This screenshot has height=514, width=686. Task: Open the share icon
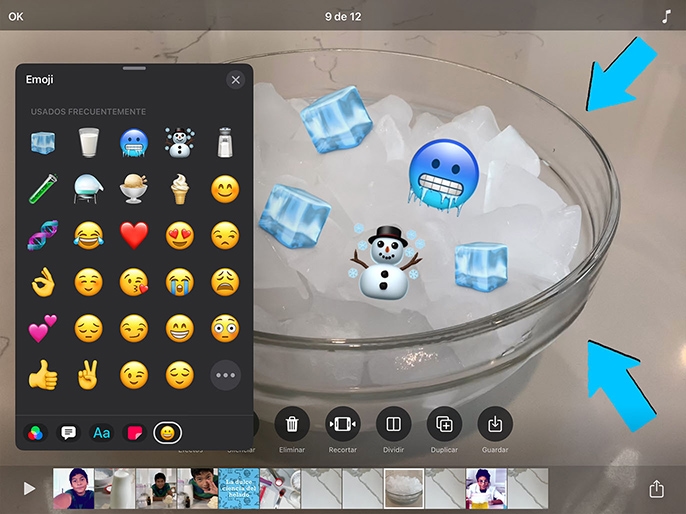pos(656,489)
